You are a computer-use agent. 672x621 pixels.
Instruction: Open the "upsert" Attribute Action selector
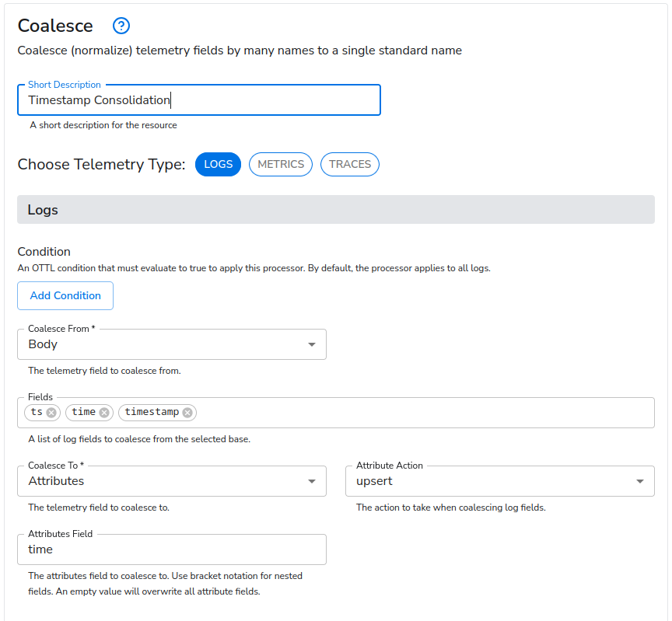(x=498, y=481)
